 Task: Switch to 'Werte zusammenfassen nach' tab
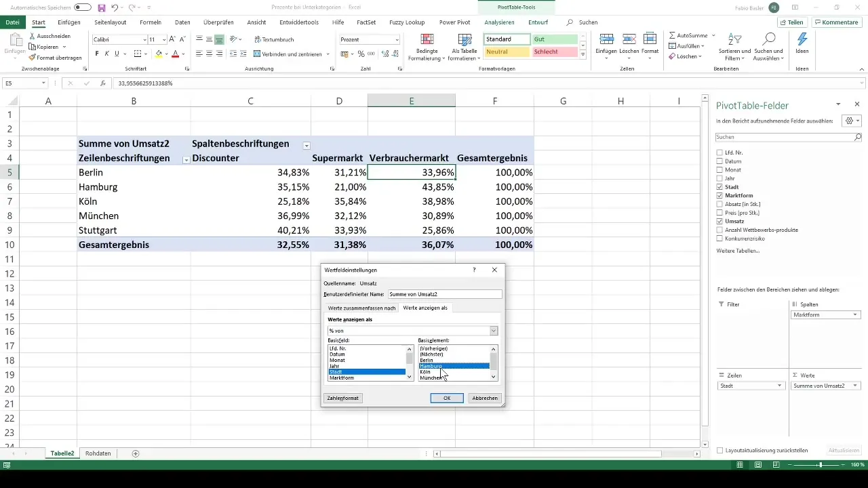361,308
